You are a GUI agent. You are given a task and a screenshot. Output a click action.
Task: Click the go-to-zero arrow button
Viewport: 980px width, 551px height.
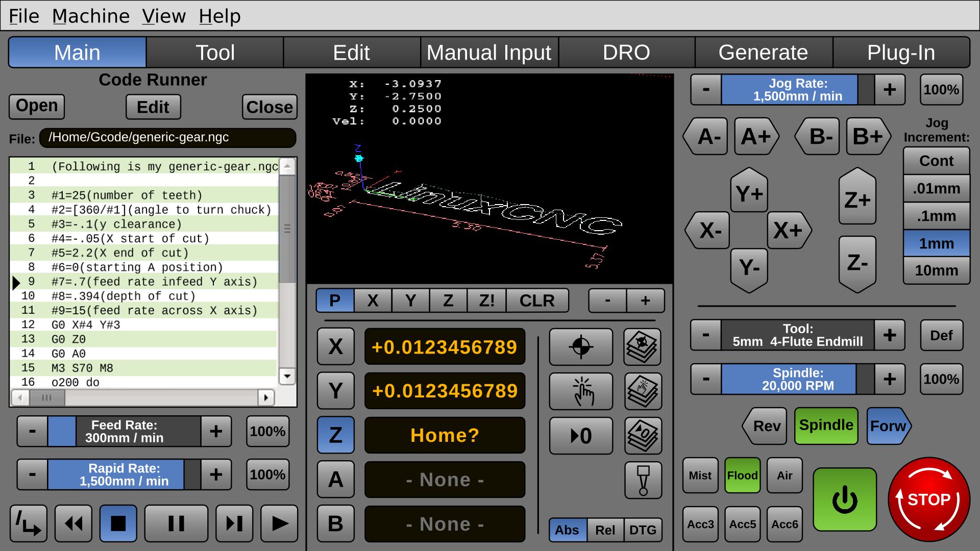pyautogui.click(x=581, y=436)
